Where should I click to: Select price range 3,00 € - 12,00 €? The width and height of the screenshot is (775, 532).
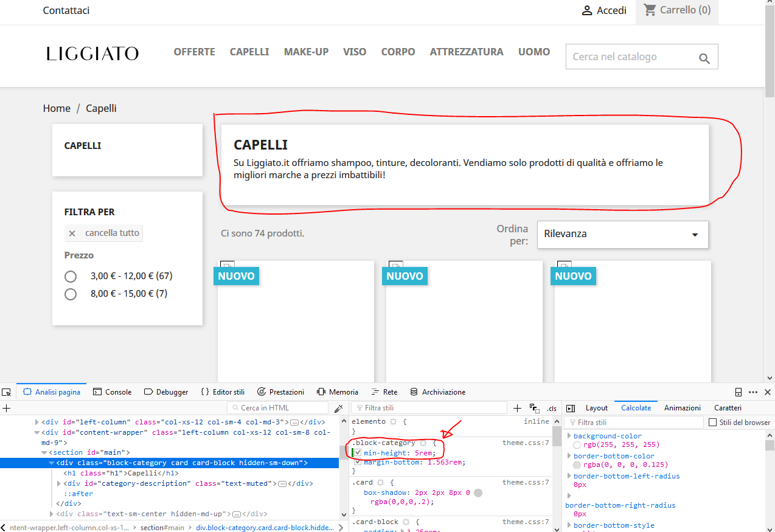pyautogui.click(x=71, y=277)
